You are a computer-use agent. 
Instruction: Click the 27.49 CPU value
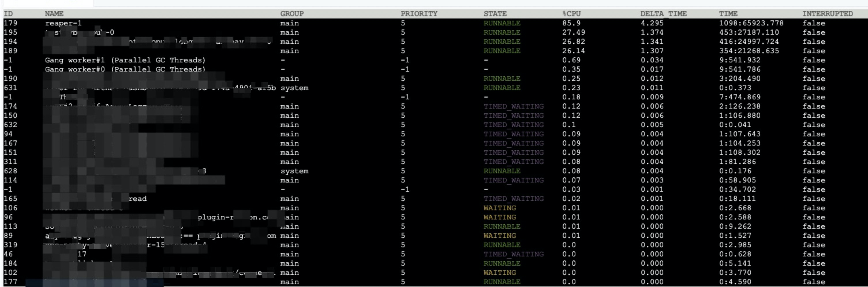point(574,32)
